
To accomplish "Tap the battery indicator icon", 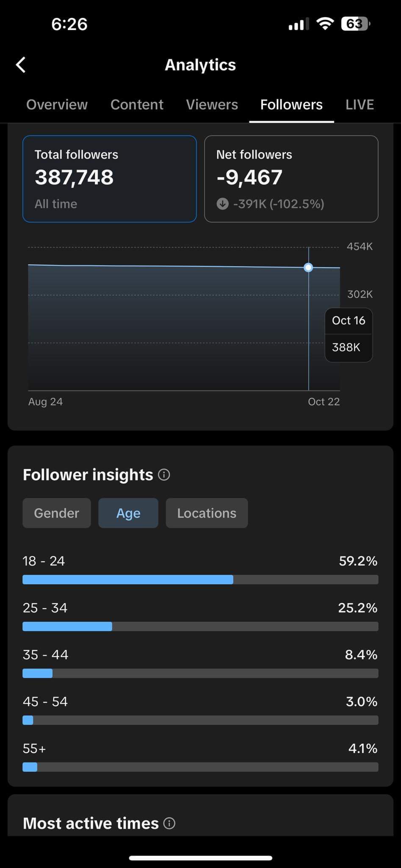I will [x=356, y=24].
